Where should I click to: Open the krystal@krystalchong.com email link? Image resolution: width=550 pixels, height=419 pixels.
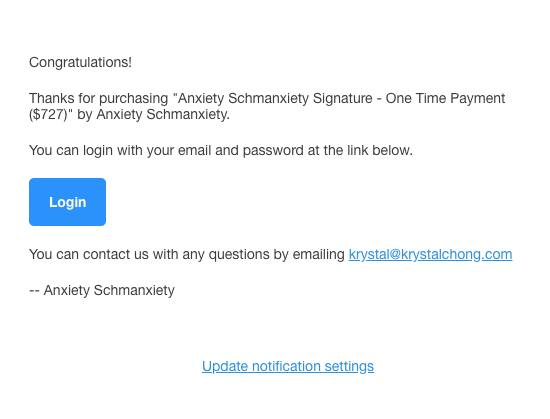430,254
